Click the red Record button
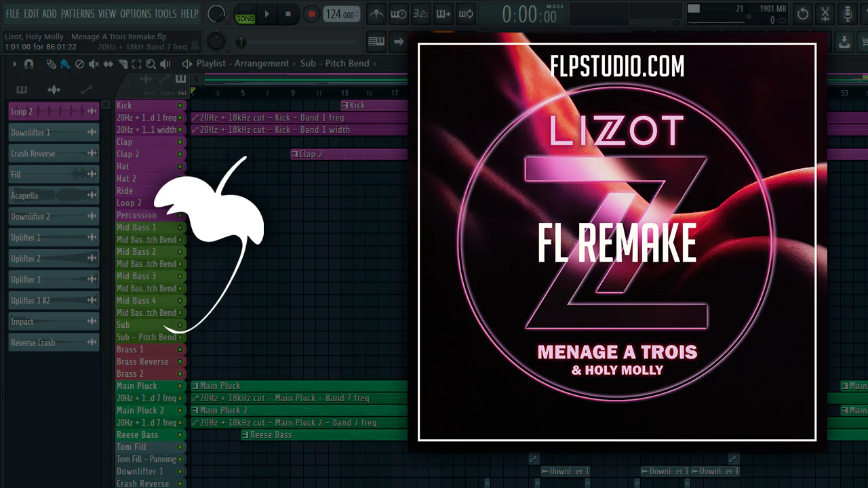This screenshot has width=868, height=488. point(311,14)
